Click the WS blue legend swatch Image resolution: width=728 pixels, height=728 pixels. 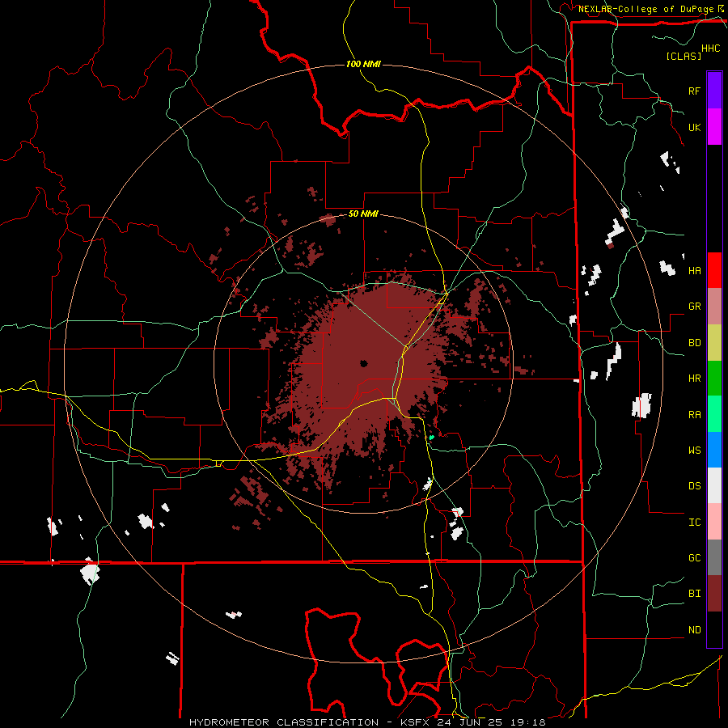coord(714,450)
